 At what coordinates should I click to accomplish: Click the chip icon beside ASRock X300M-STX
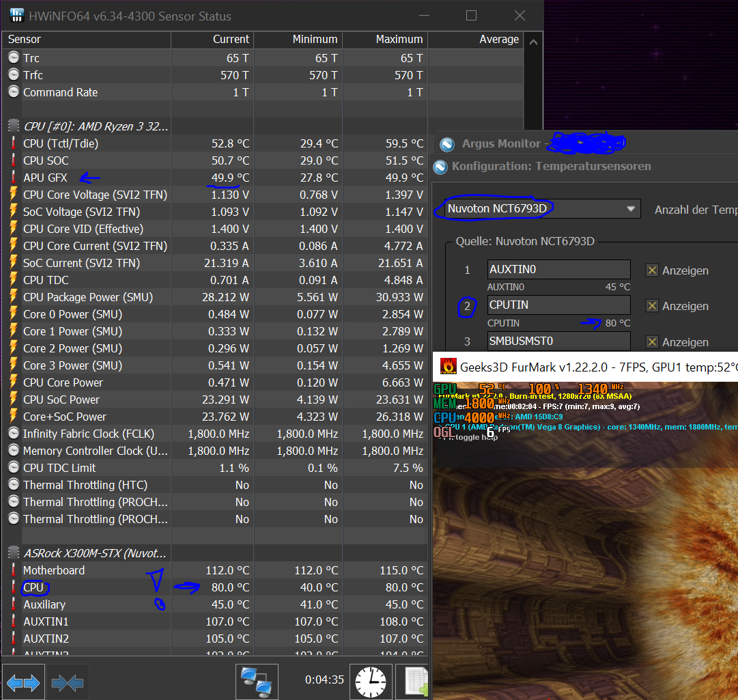(14, 552)
